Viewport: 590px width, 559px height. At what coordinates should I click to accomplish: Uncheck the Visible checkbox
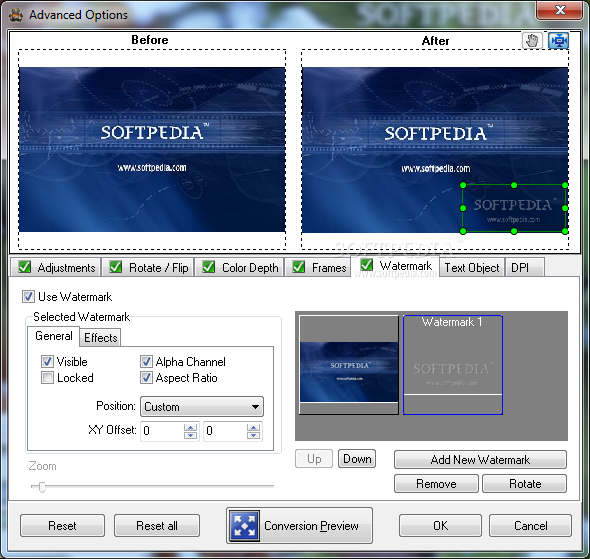47,362
